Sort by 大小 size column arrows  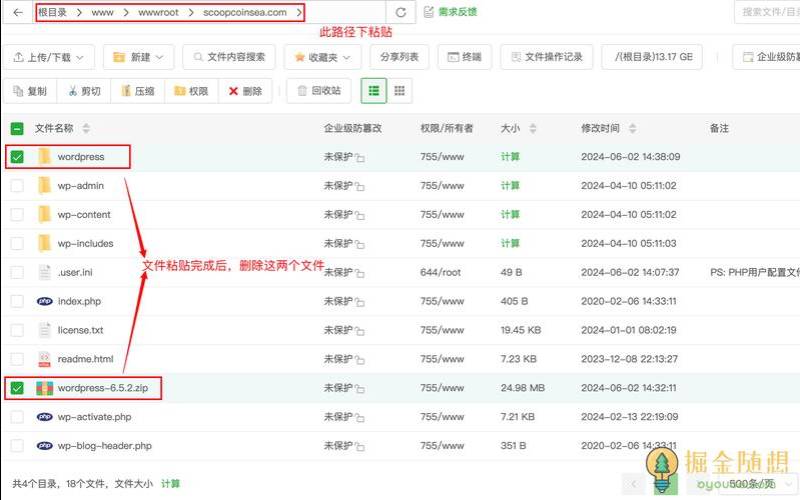pyautogui.click(x=533, y=129)
